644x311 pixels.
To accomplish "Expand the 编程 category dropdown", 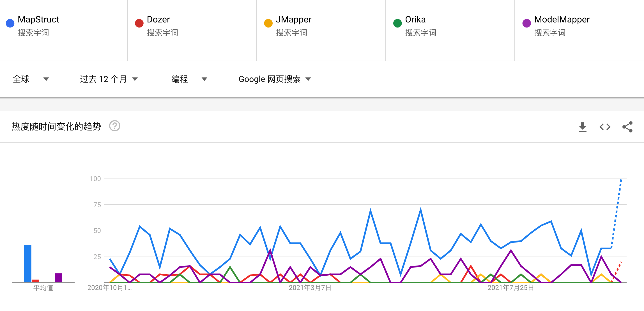I will (x=189, y=79).
